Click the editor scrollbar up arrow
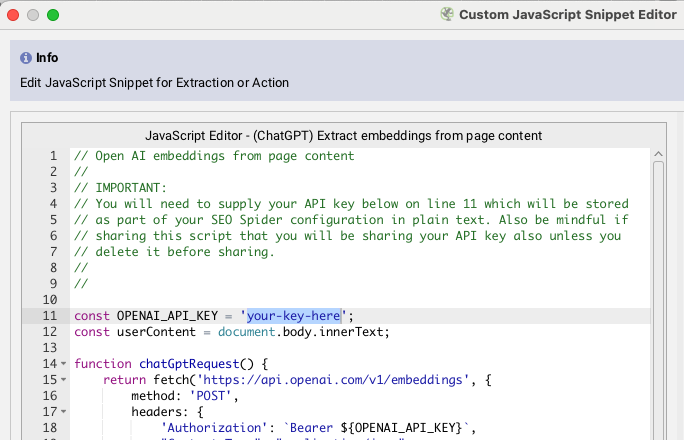Viewport: 684px width, 440px height. pyautogui.click(x=657, y=153)
